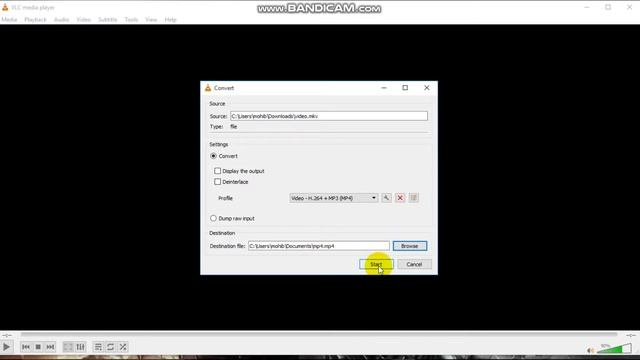Stop playback with the stop button
This screenshot has width=640, height=360.
pyautogui.click(x=38, y=347)
